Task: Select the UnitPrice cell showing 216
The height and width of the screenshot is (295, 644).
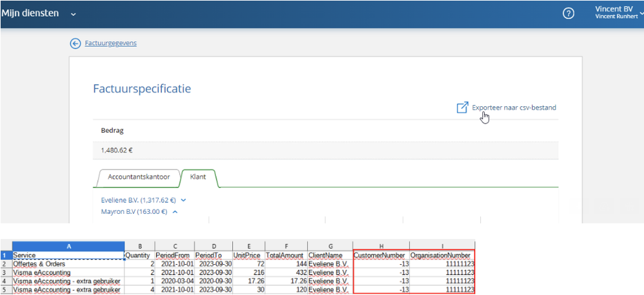Action: 249,272
